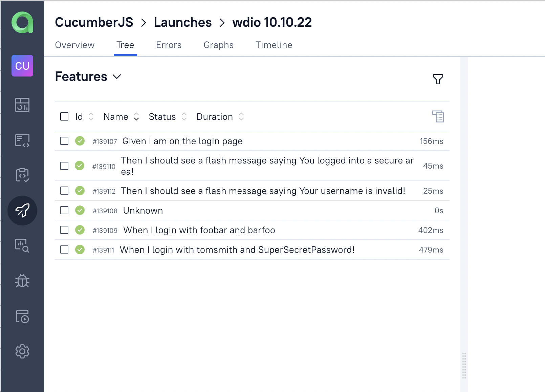Open the Timeline tab
The height and width of the screenshot is (392, 545).
274,45
